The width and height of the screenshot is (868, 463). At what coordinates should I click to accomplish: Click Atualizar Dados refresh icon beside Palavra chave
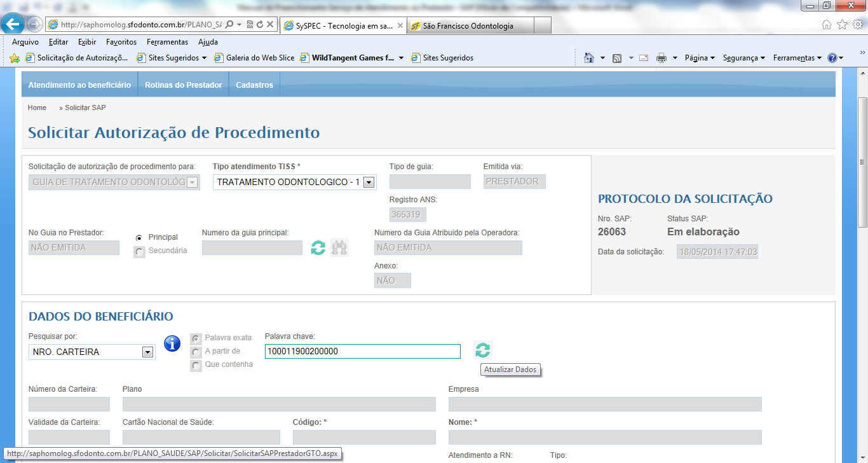483,350
